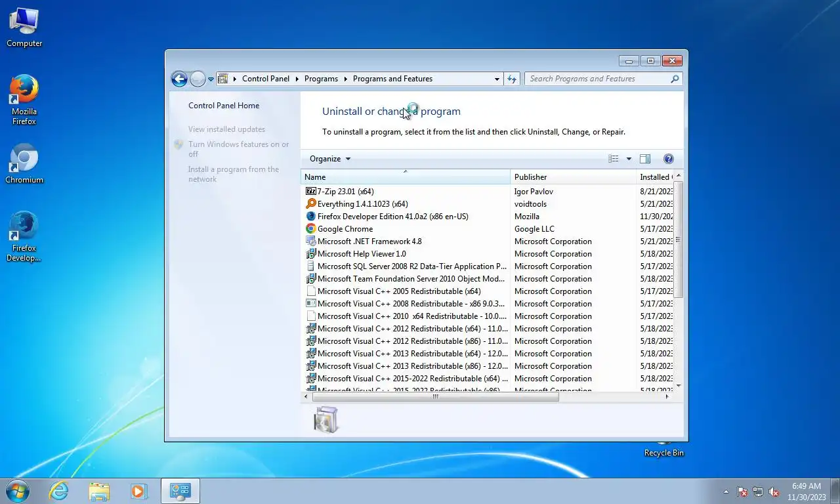
Task: Click the horizontal scrollbar thumb
Action: pos(435,397)
